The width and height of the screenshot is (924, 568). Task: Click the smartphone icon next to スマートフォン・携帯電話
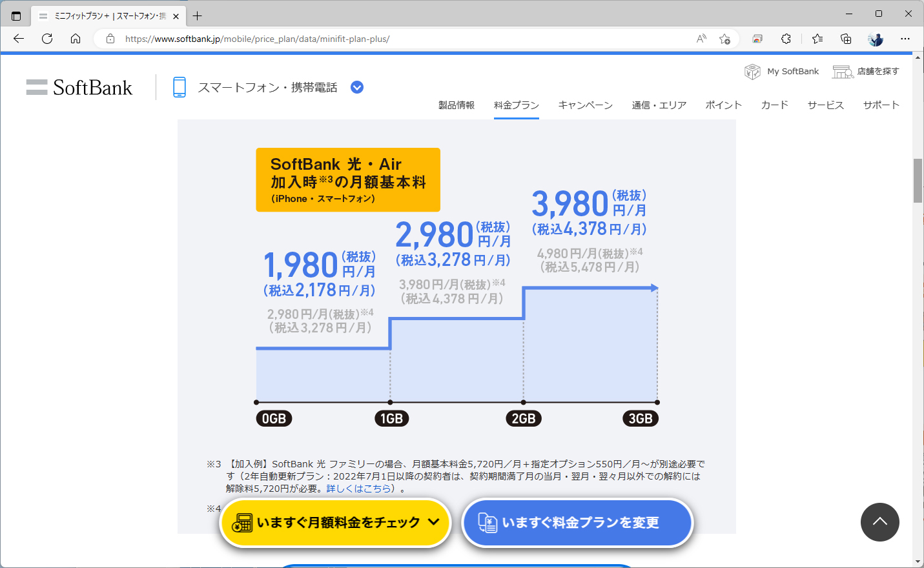click(178, 86)
